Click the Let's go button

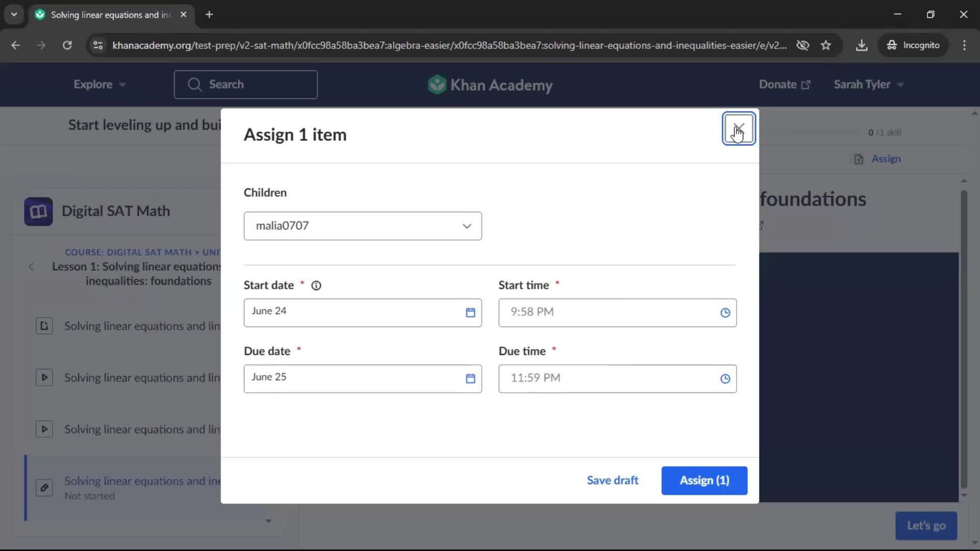point(926,525)
